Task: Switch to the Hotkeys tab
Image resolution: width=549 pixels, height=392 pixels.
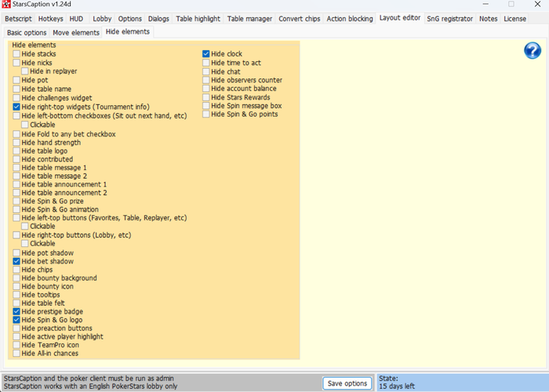Action: click(51, 18)
